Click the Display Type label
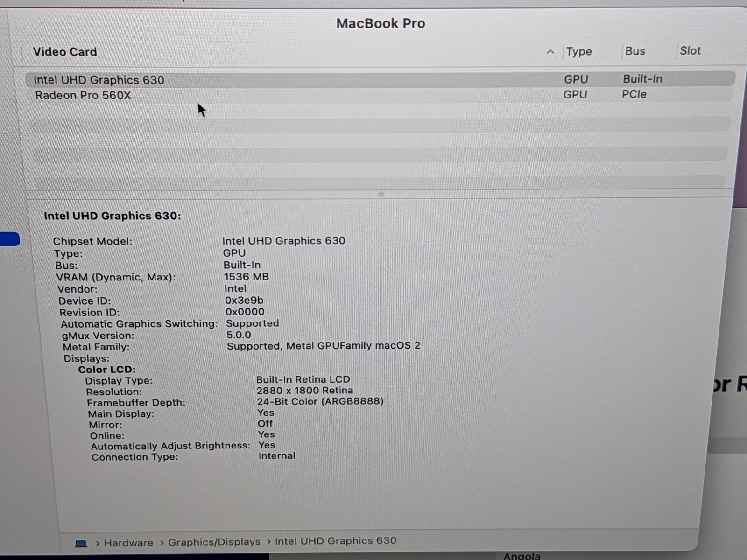 coord(119,381)
